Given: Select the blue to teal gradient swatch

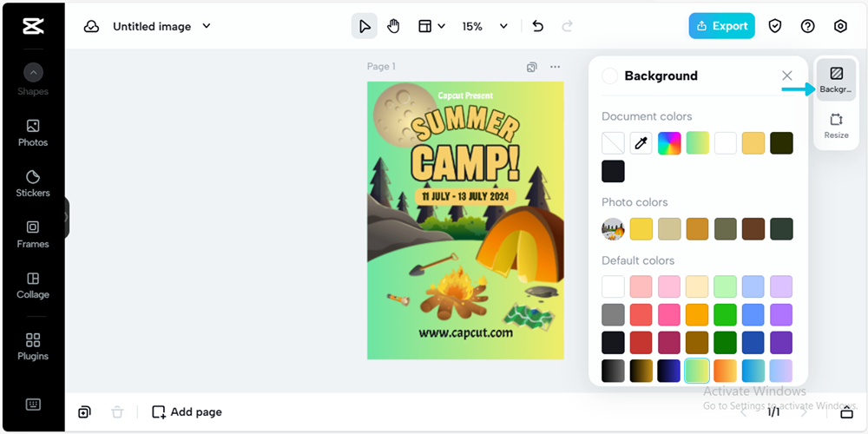Looking at the screenshot, I should click(753, 371).
